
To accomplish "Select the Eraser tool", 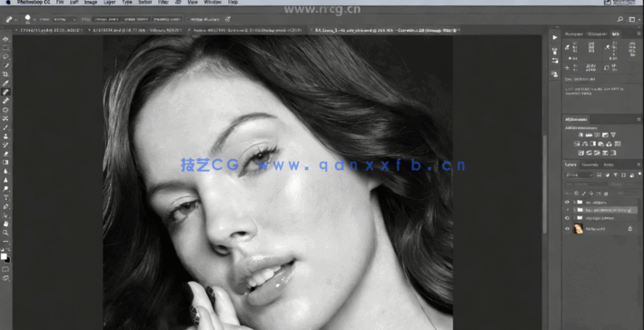I will click(x=5, y=154).
